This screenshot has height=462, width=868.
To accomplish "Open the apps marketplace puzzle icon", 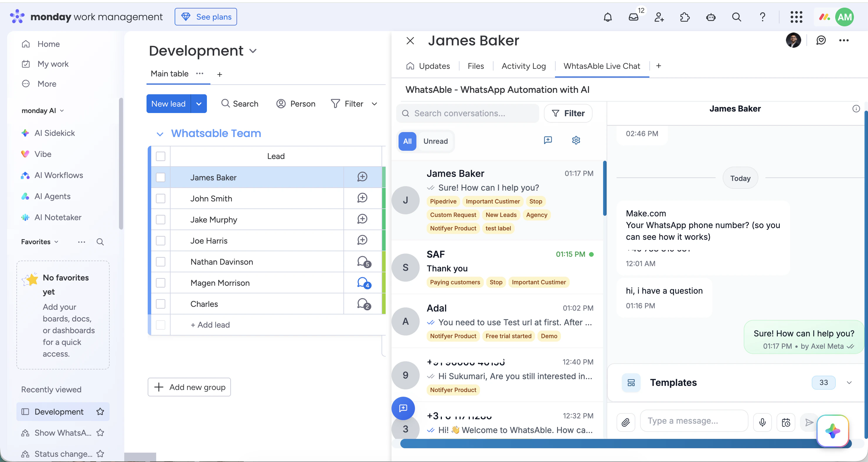I will [x=685, y=17].
